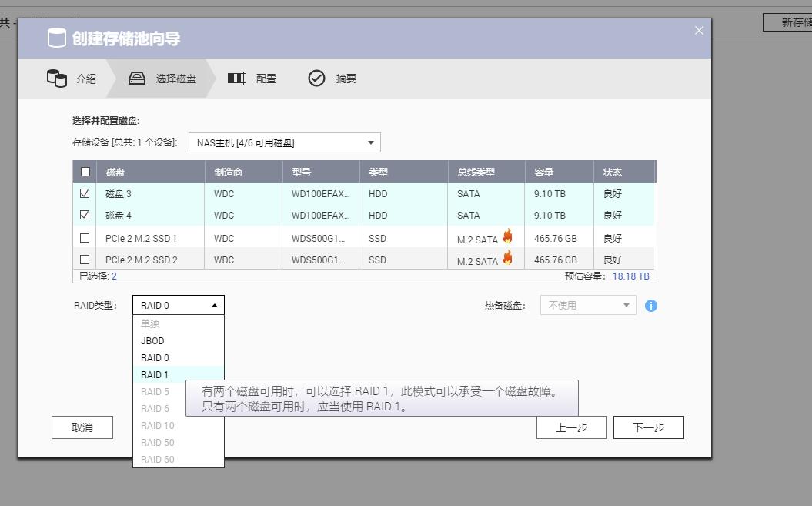
Task: Click the fire warning icon on M.2 SSD 1
Action: 506,237
